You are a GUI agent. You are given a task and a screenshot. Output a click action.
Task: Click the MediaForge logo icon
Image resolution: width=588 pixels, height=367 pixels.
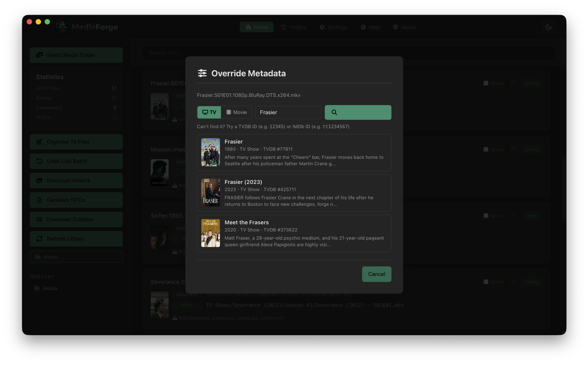pos(62,27)
